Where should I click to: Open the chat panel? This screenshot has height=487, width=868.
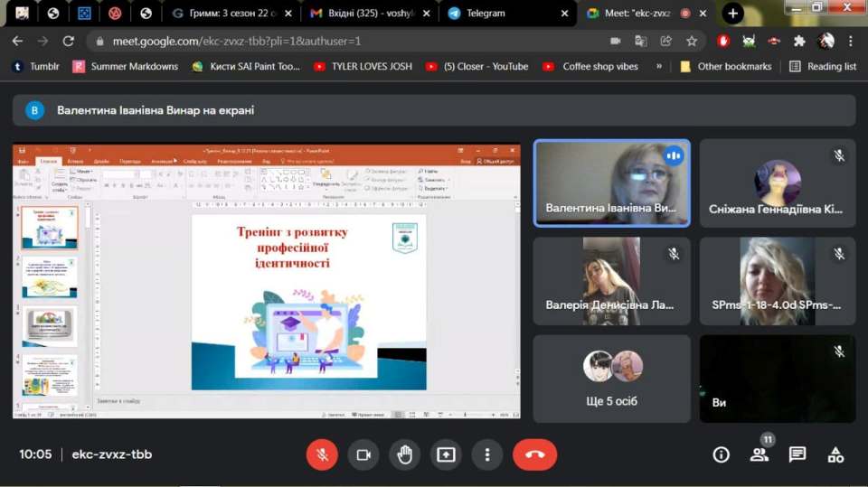pos(797,454)
